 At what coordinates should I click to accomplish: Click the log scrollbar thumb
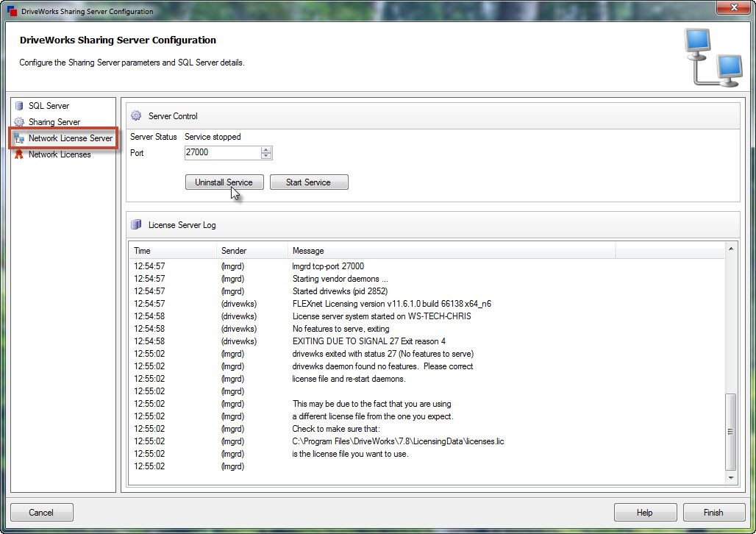[731, 432]
